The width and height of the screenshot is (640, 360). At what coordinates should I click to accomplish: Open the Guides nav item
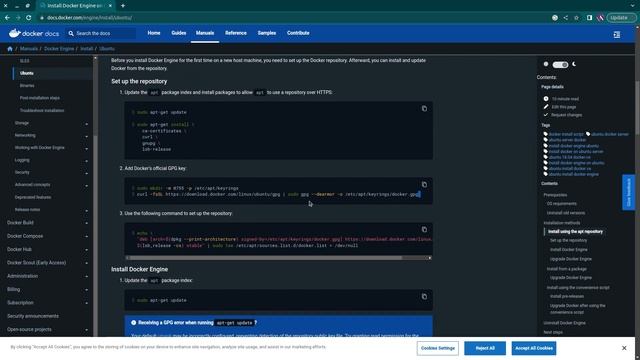(x=178, y=33)
